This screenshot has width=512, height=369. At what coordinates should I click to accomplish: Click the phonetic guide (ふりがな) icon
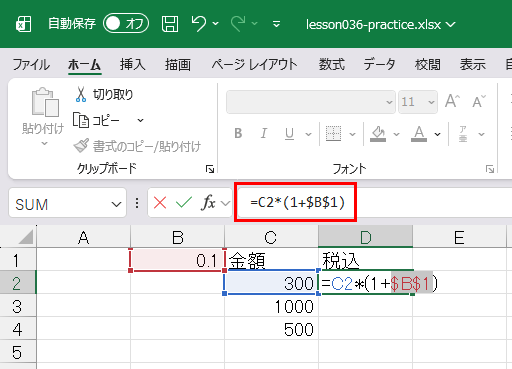click(463, 134)
